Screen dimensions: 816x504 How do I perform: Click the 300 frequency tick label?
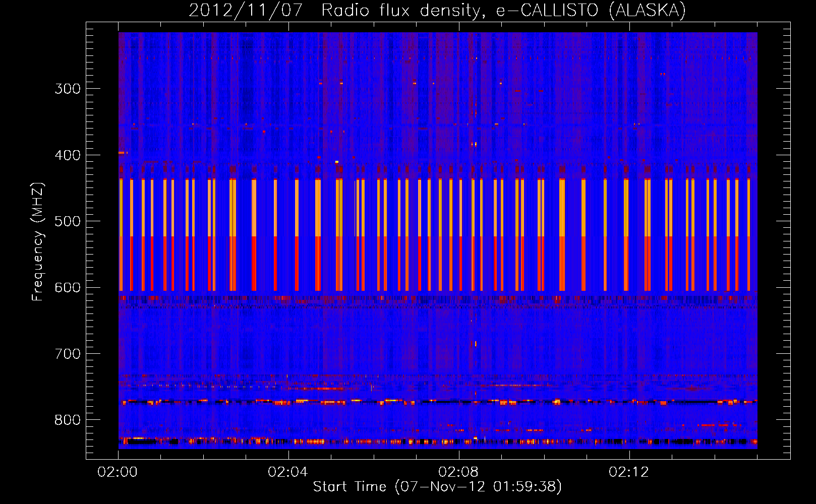[68, 89]
